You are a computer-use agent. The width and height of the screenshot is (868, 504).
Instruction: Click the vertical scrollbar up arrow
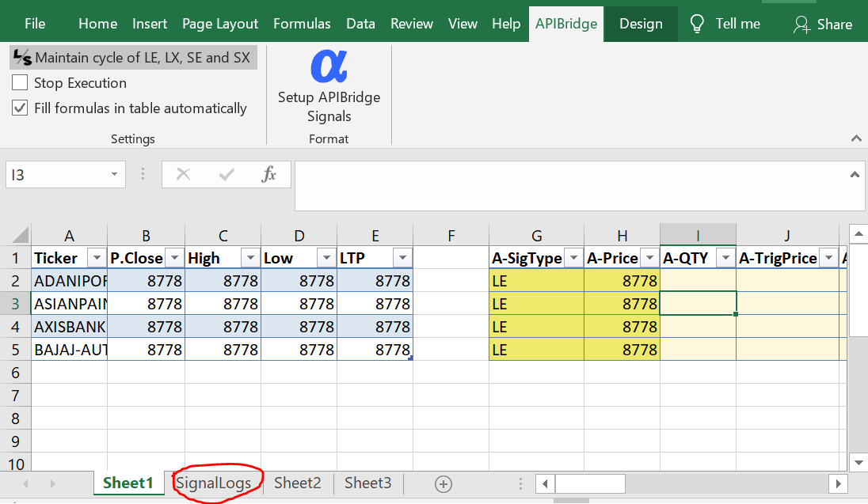pos(858,234)
